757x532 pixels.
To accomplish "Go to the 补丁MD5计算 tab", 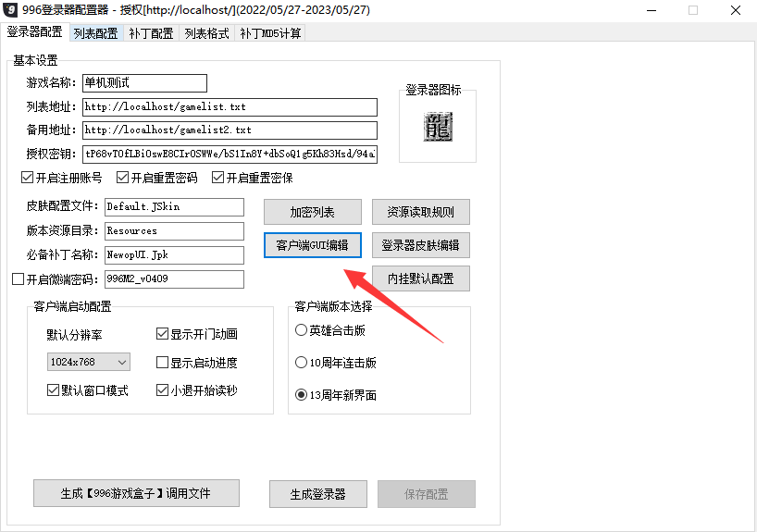I will [270, 33].
